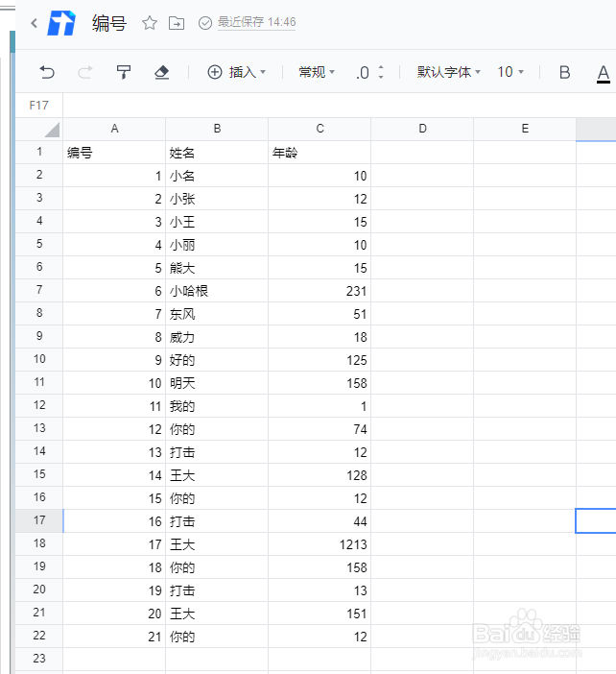Select header cell 姓名

[x=217, y=152]
